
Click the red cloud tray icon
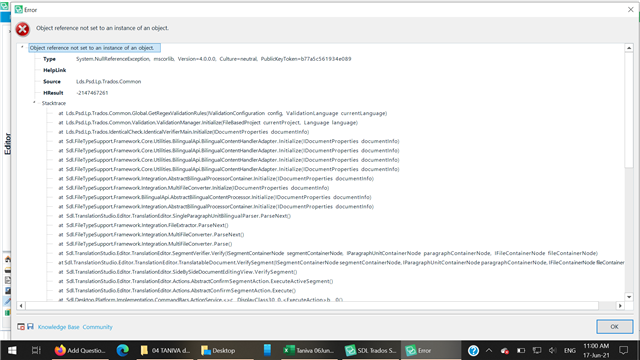tap(505, 350)
